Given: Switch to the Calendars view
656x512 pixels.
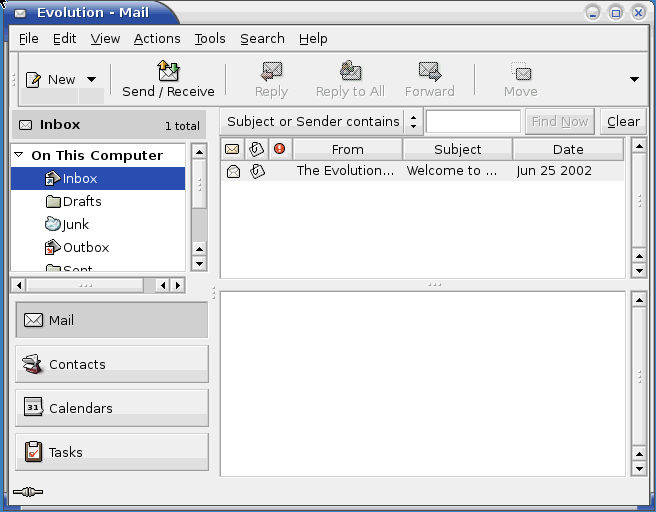Looking at the screenshot, I should [112, 408].
